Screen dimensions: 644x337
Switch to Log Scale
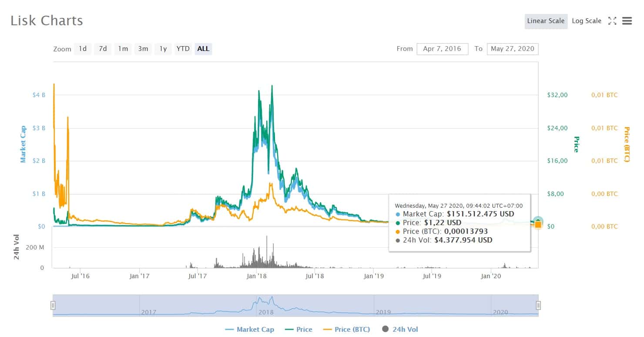click(x=587, y=21)
